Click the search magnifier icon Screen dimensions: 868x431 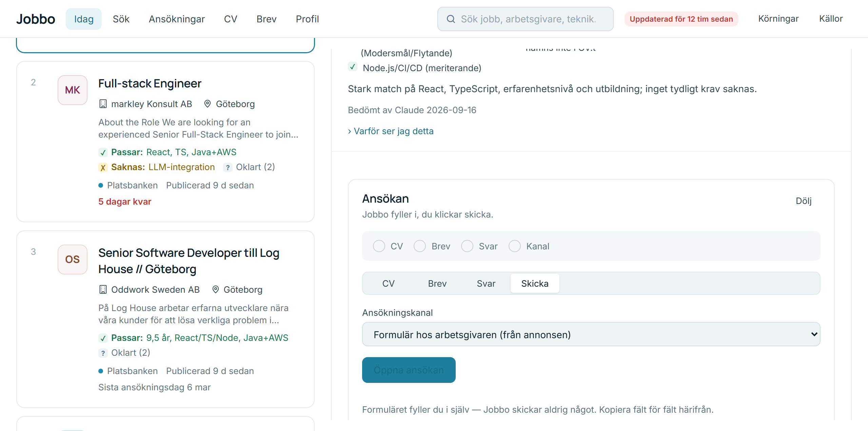coord(451,19)
